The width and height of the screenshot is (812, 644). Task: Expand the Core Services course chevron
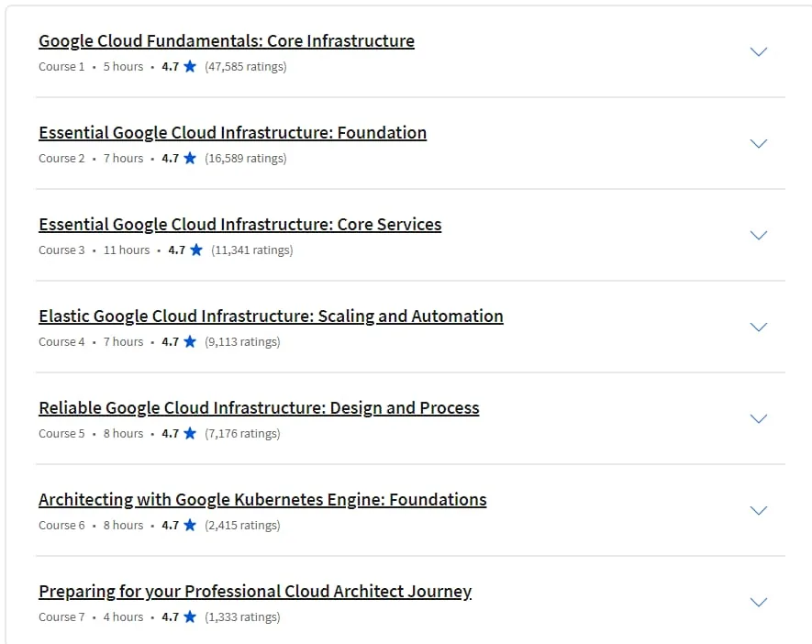pos(758,235)
